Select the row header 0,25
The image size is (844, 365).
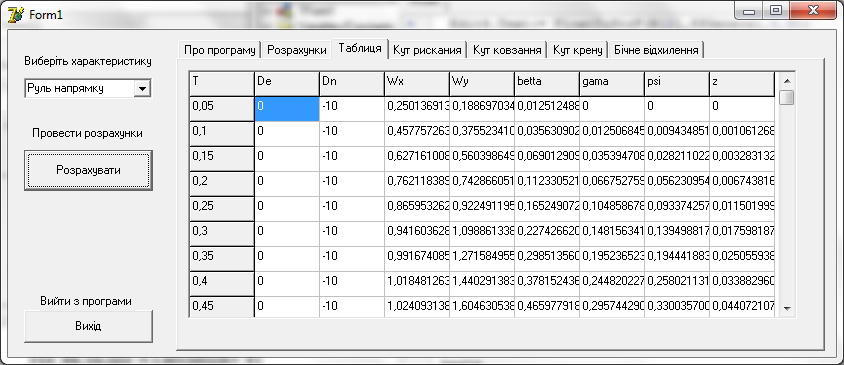point(221,209)
